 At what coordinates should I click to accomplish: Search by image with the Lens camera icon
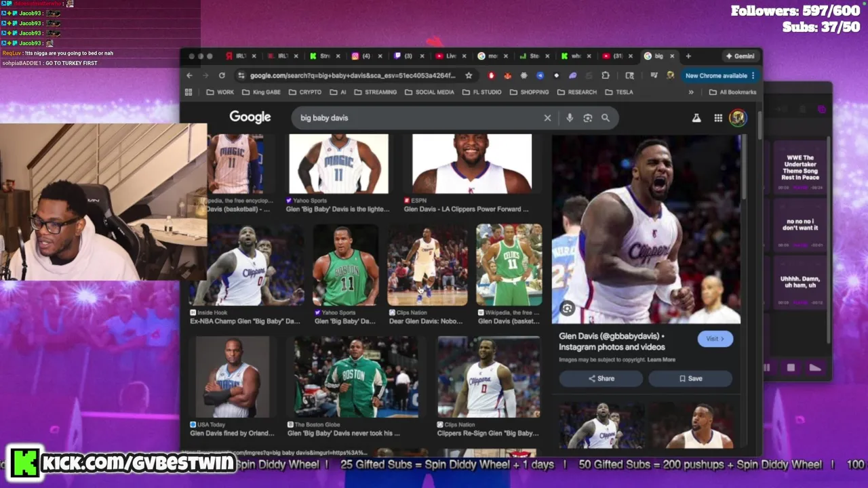coord(588,118)
